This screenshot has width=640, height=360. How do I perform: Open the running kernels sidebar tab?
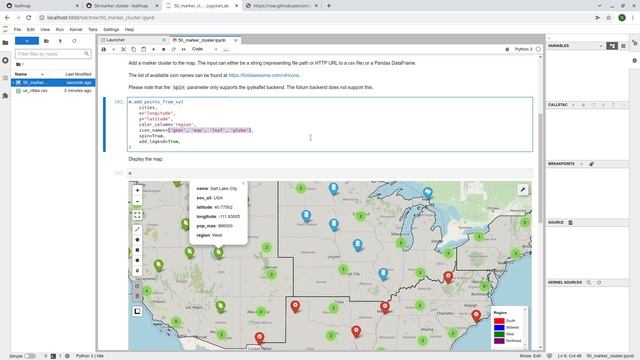(x=5, y=60)
